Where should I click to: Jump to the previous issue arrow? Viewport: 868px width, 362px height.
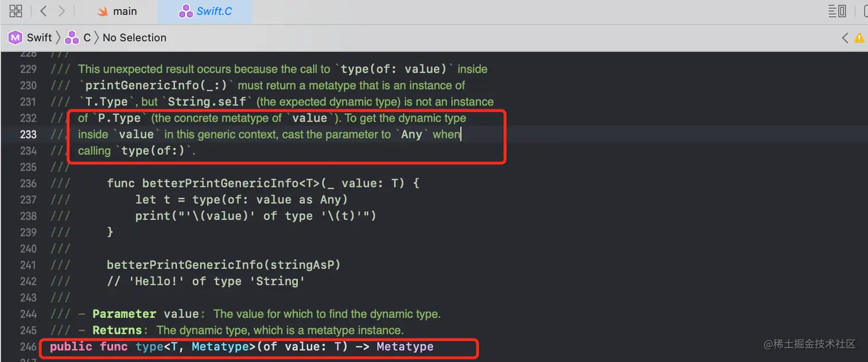point(845,38)
